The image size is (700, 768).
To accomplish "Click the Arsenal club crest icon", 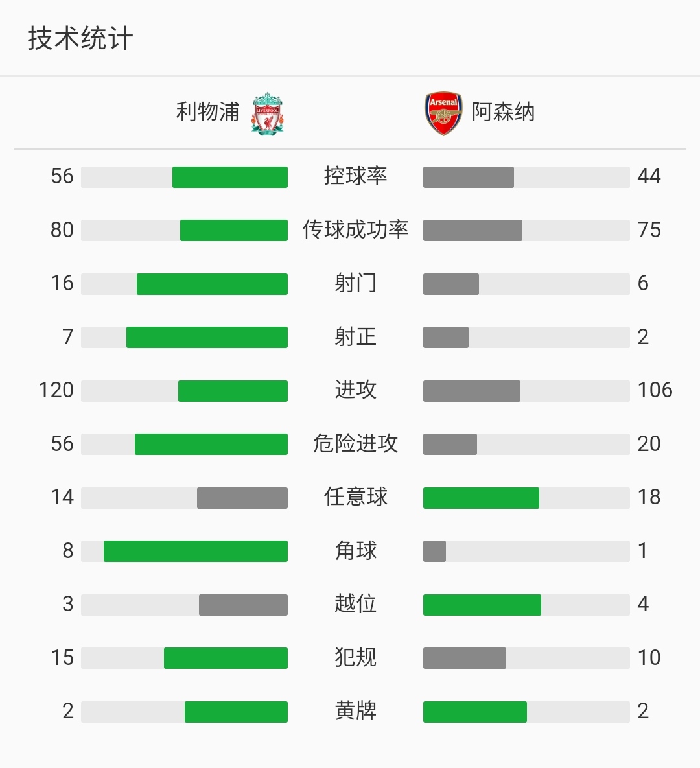I will tap(443, 113).
